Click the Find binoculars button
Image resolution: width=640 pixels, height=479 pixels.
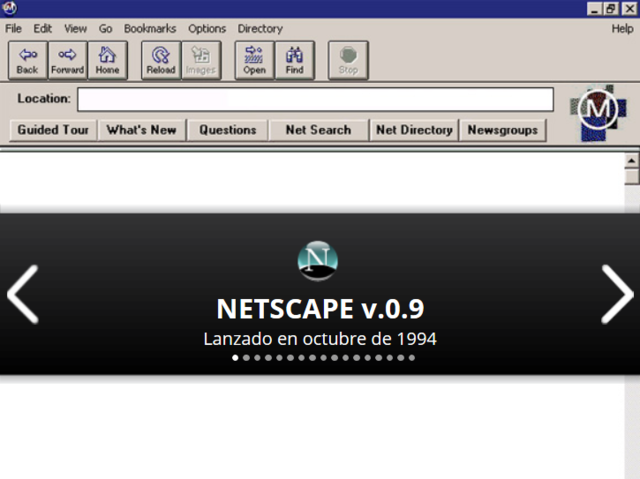pos(294,60)
